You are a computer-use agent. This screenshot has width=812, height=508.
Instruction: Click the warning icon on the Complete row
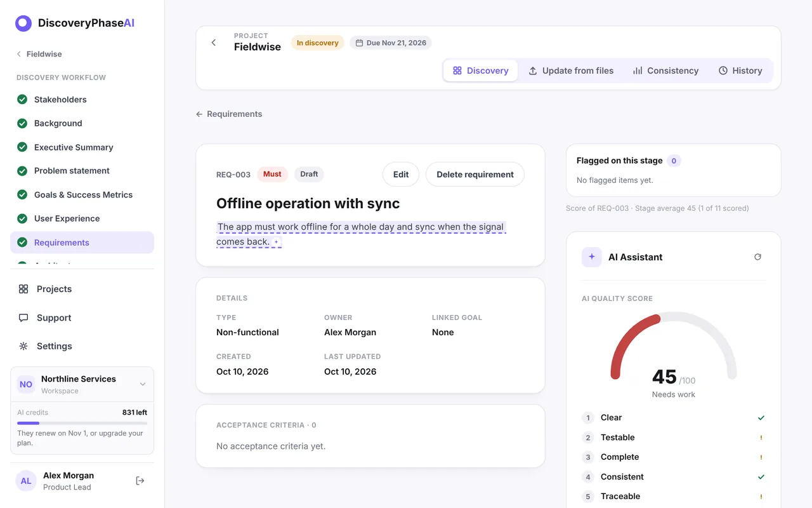761,457
